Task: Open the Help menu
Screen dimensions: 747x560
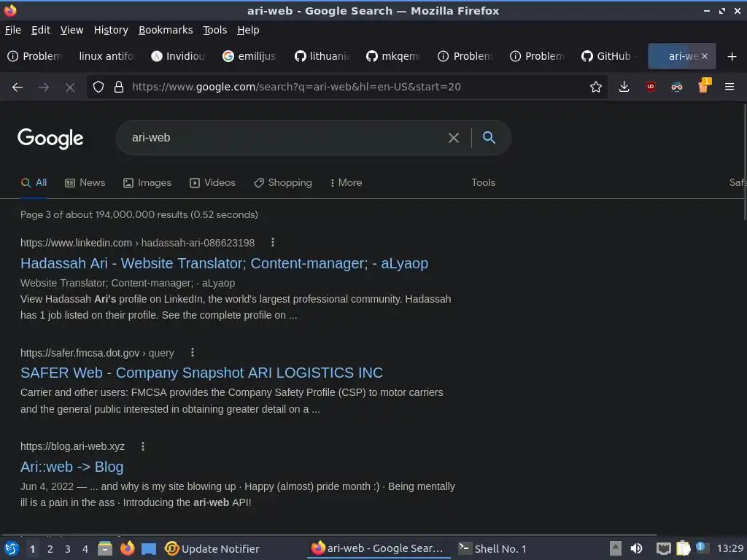Action: (248, 30)
